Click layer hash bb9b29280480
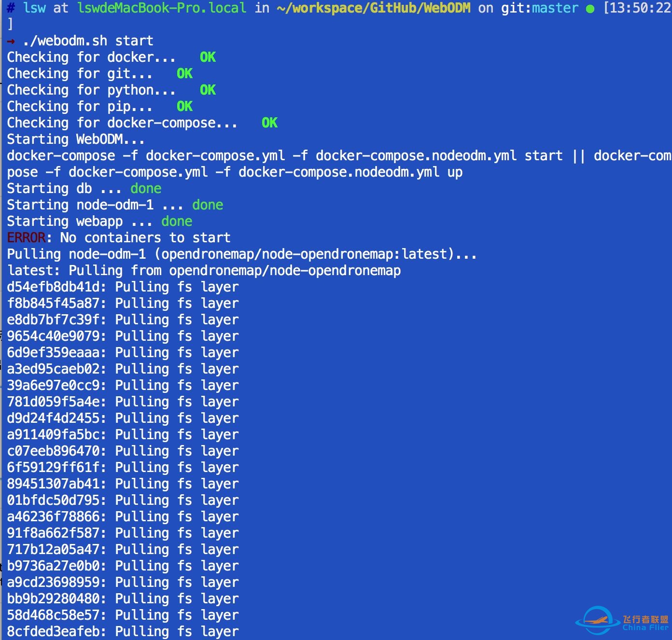This screenshot has width=672, height=640. click(53, 598)
